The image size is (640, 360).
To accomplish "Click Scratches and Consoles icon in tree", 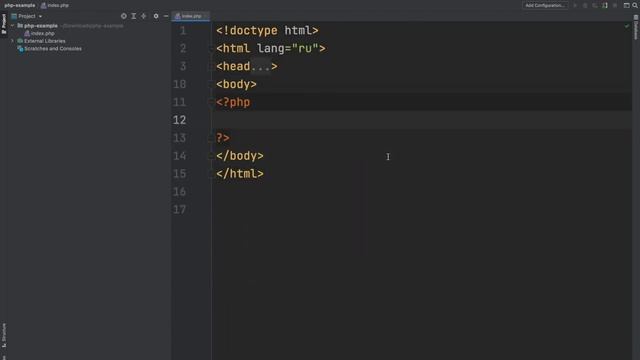I will pos(20,49).
